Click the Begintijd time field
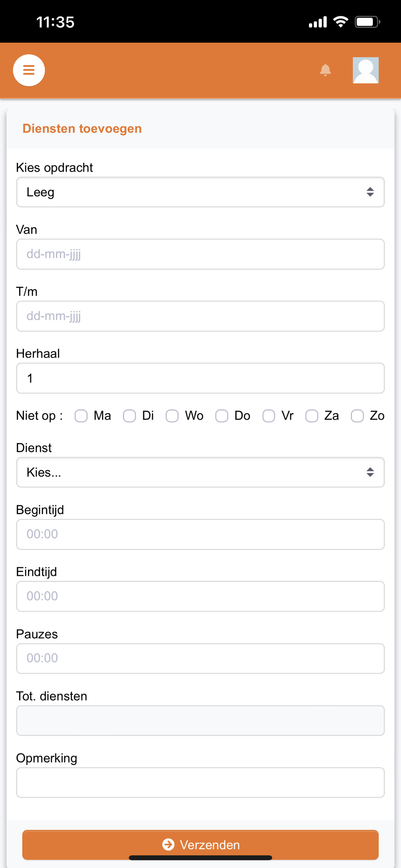Screen dimensions: 401x868 200,534
